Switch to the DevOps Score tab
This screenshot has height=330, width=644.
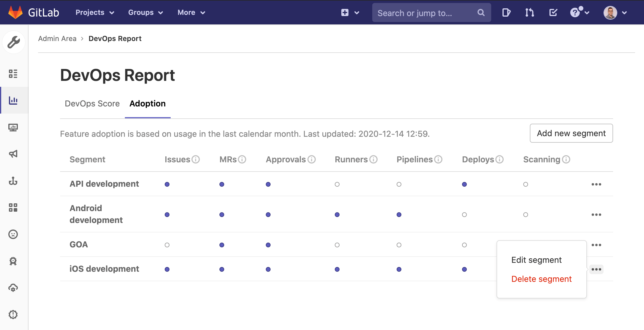pyautogui.click(x=92, y=103)
